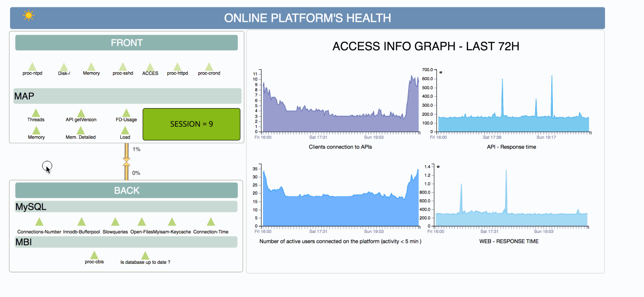
Task: Click the proc-ntpd status triangle
Action: (x=32, y=67)
